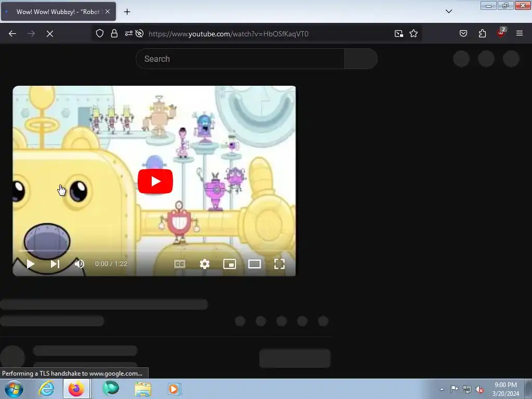532x399 pixels.
Task: Enable theater mode view
Action: click(x=255, y=264)
